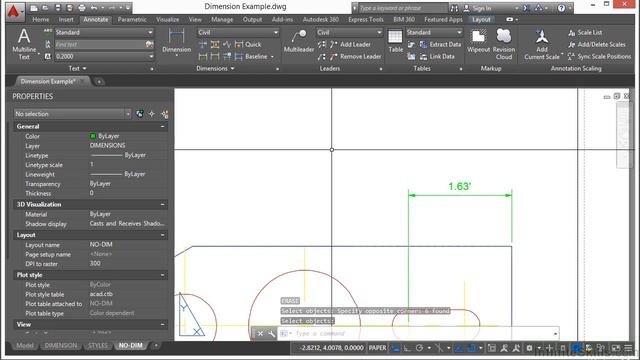Click Select Objects icon in Properties
Image resolution: width=640 pixels, height=360 pixels.
coord(152,114)
